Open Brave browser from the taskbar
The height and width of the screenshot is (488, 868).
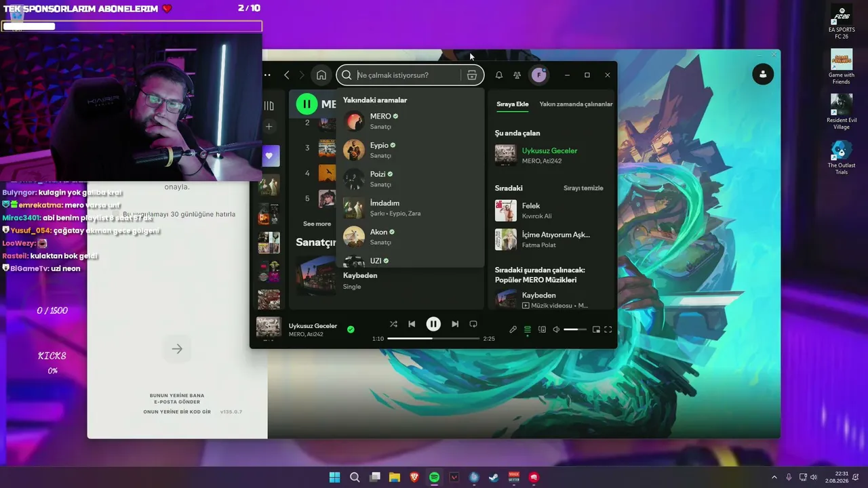pyautogui.click(x=414, y=477)
